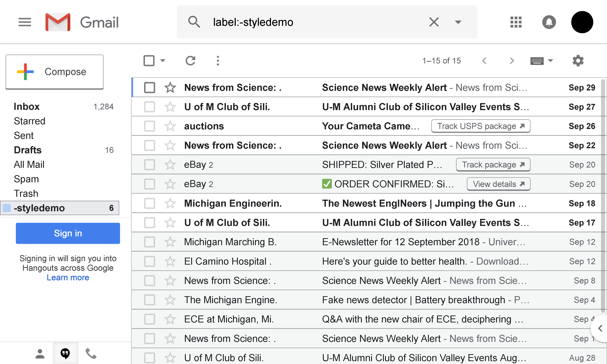
Task: Select the Sep 27 U of M Club checkbox
Action: click(149, 107)
